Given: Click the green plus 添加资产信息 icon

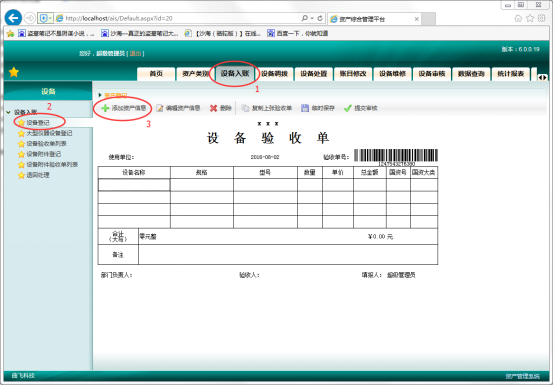Looking at the screenshot, I should point(105,108).
